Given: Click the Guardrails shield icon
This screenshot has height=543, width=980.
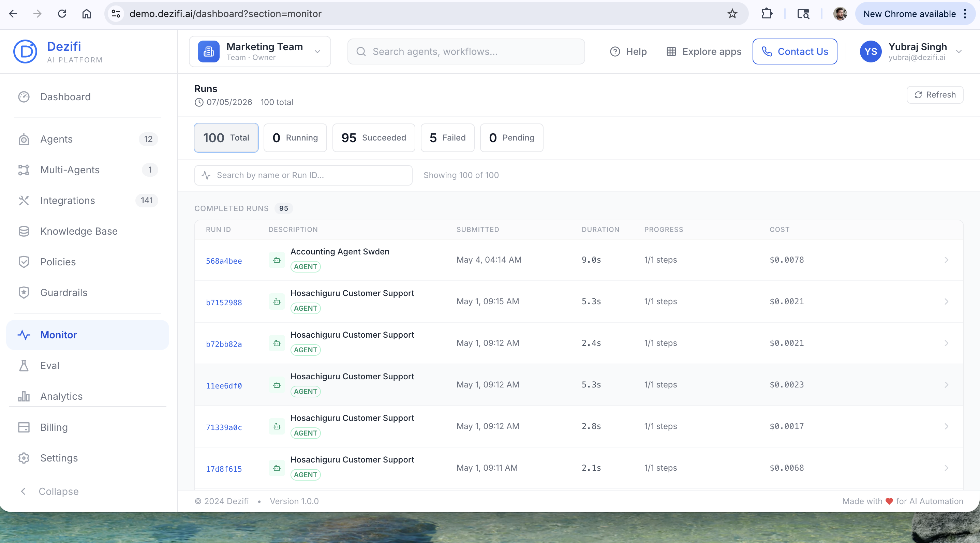Looking at the screenshot, I should pos(24,293).
